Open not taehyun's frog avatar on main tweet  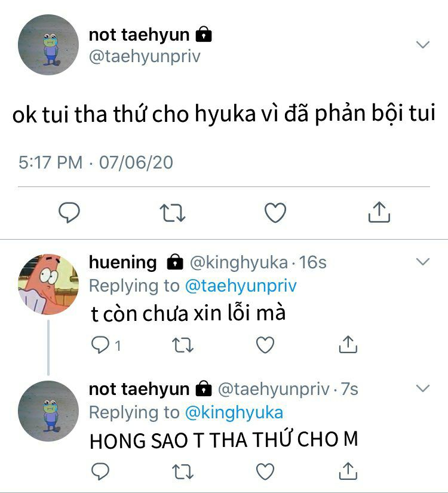click(x=48, y=45)
